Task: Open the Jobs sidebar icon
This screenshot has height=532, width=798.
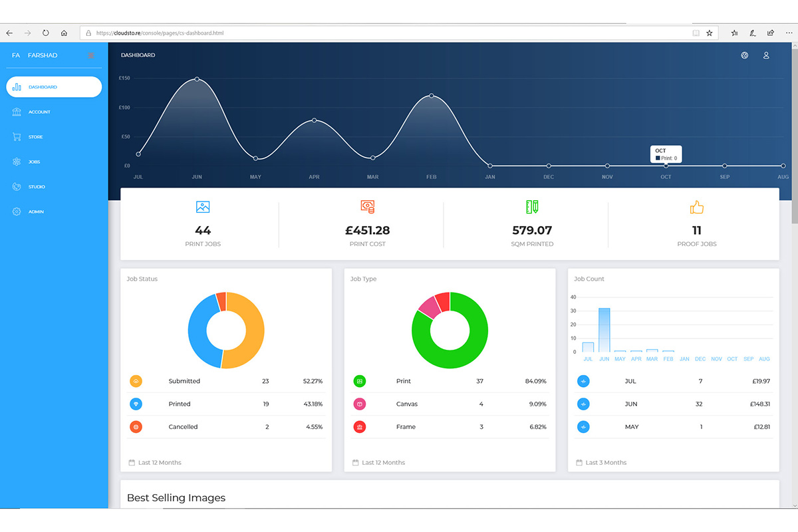Action: (x=17, y=162)
